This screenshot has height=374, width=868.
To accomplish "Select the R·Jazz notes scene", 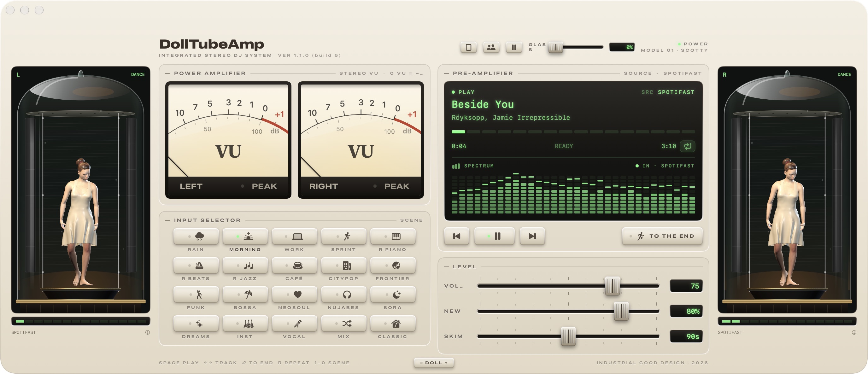I will (x=245, y=266).
